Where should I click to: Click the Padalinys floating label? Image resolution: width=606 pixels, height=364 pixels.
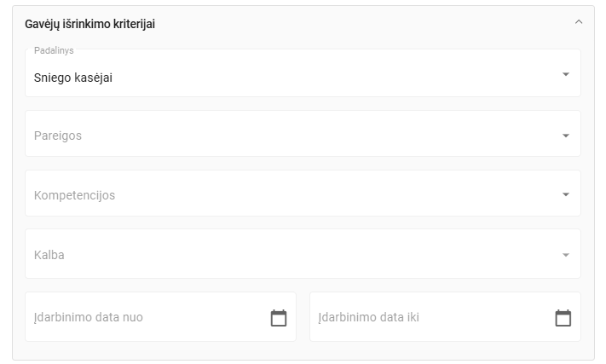pos(54,50)
